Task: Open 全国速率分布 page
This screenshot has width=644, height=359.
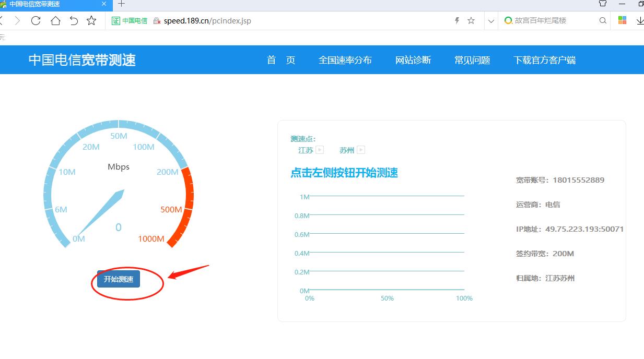Action: point(345,60)
